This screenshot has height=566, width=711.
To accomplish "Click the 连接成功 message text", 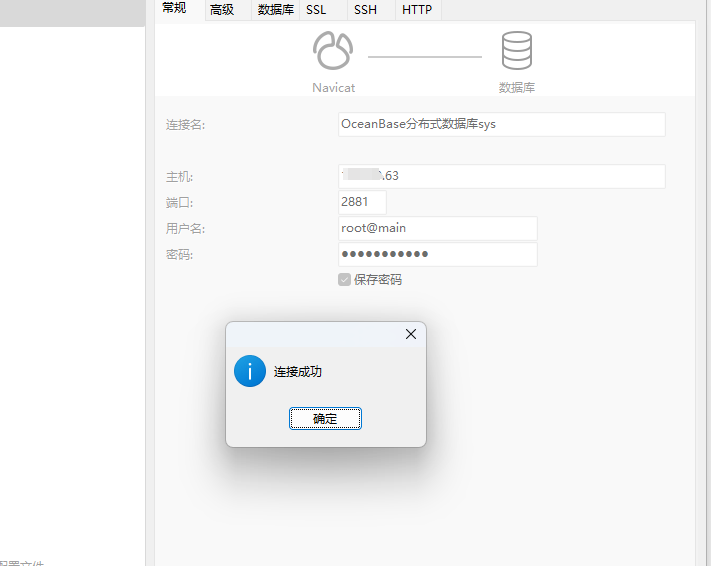I will pos(297,372).
